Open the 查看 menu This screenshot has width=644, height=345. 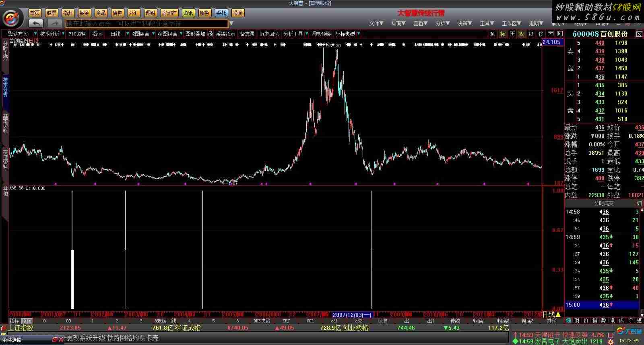coord(420,23)
